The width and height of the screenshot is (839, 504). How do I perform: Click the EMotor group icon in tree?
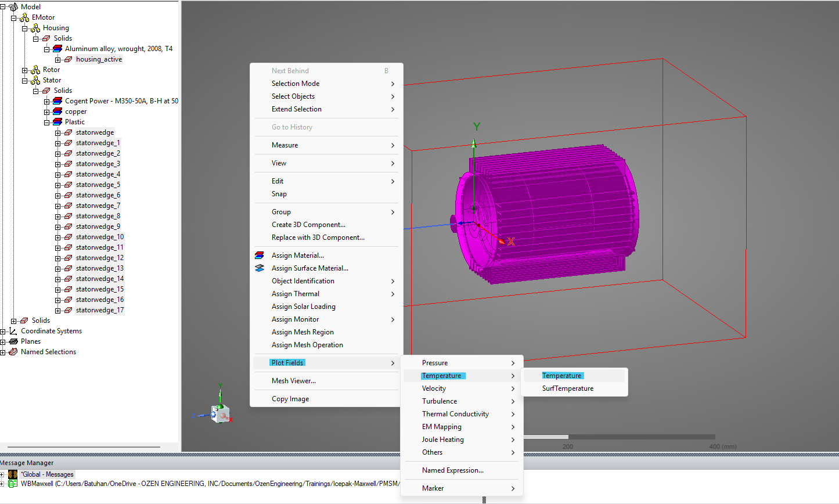pyautogui.click(x=24, y=17)
